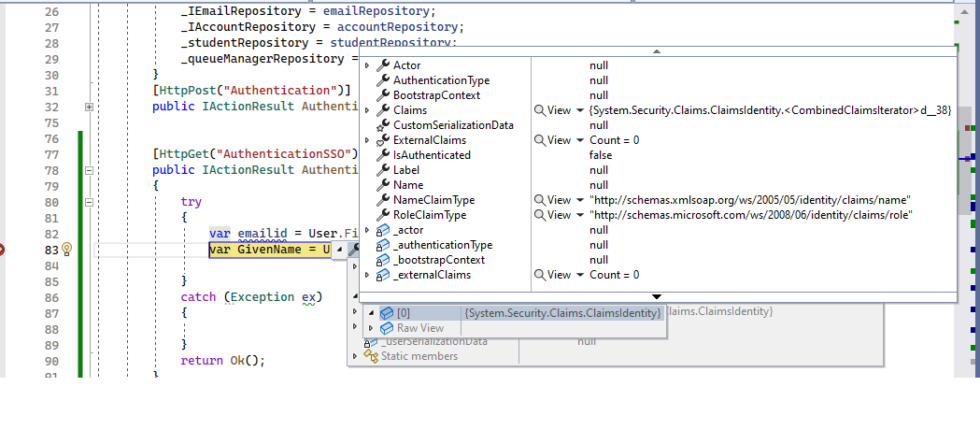Collapse the try block at line 80
This screenshot has width=980, height=430.
90,202
